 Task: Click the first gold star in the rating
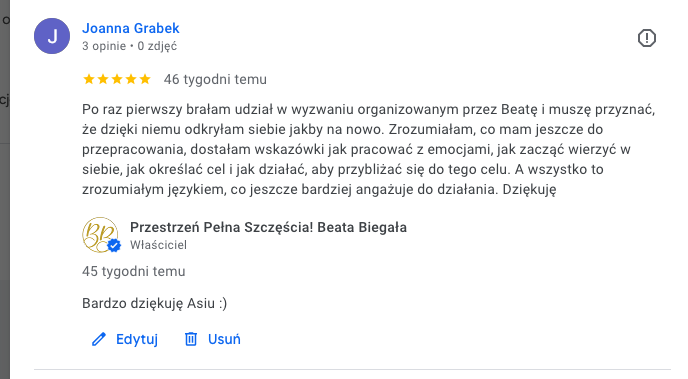pos(89,79)
